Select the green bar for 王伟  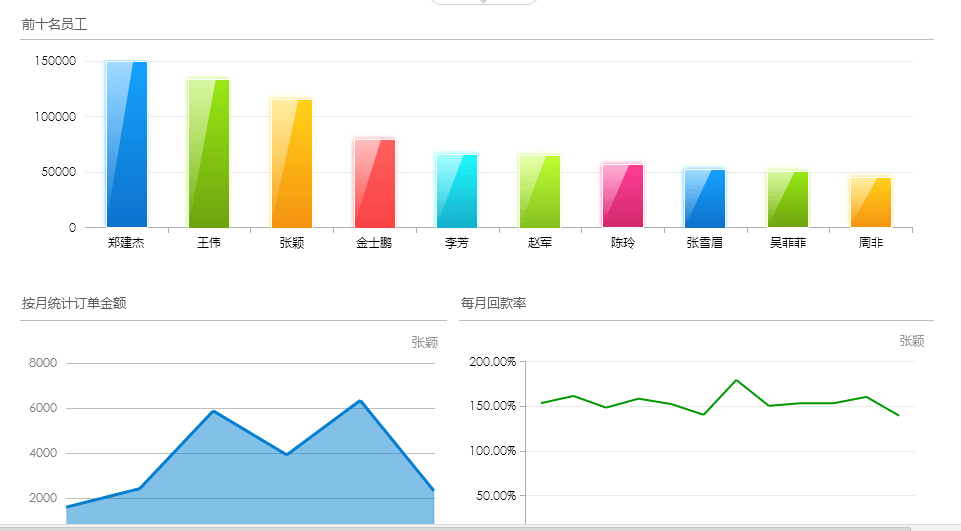[209, 154]
